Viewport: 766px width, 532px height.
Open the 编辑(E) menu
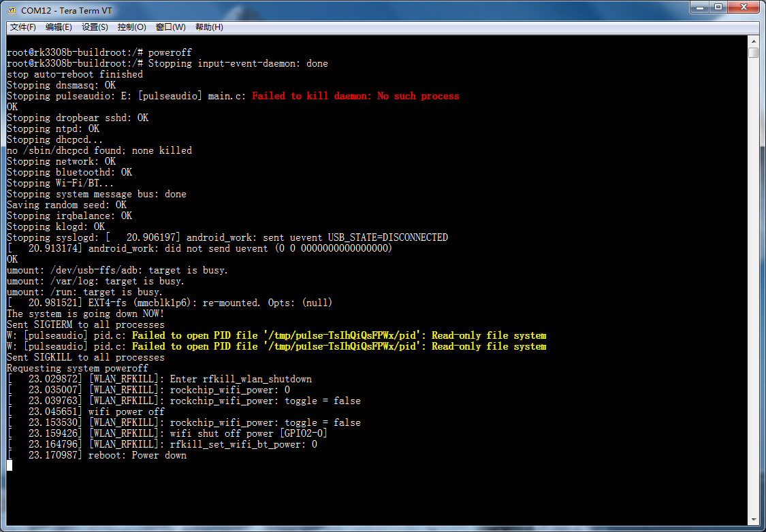pyautogui.click(x=59, y=27)
